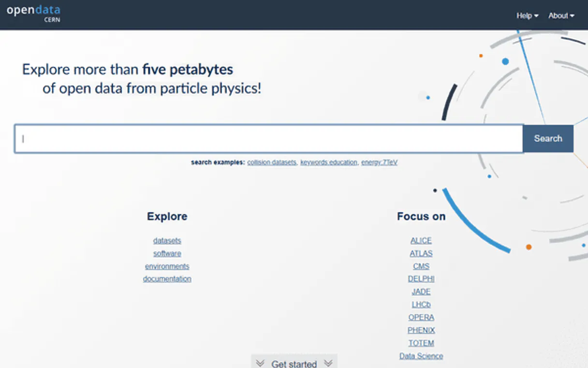The image size is (588, 368).
Task: Open the environments link under Explore
Action: [167, 266]
